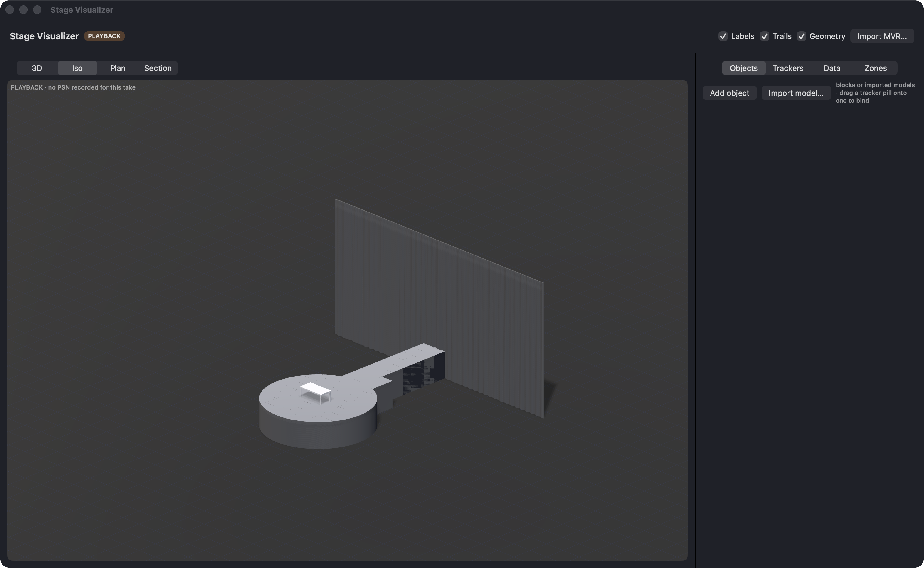924x568 pixels.
Task: Open the Plan view tab
Action: point(118,68)
